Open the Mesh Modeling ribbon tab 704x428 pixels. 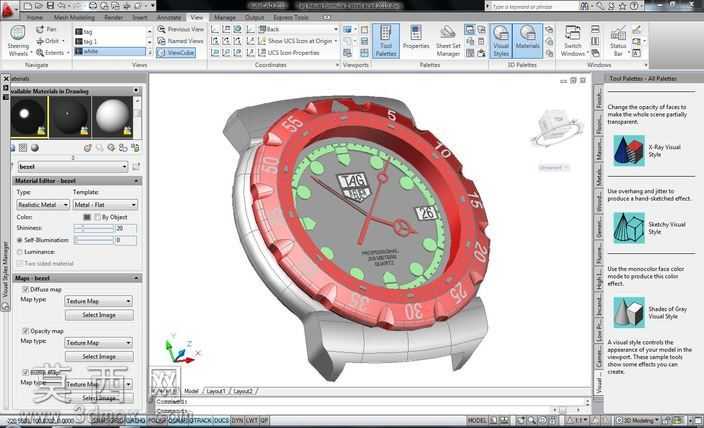[74, 18]
